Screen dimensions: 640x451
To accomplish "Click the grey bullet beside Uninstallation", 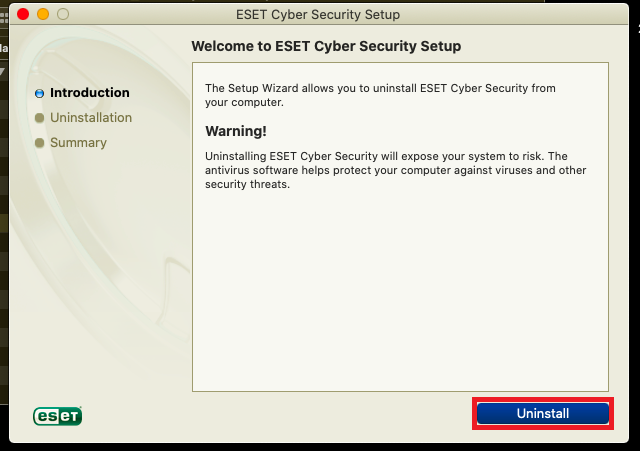I will pyautogui.click(x=40, y=118).
